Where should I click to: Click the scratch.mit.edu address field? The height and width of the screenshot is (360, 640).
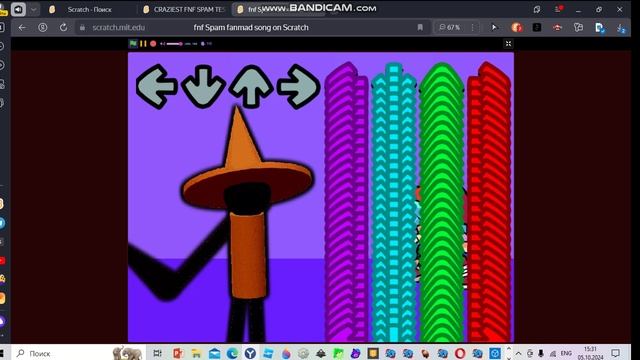(118, 27)
